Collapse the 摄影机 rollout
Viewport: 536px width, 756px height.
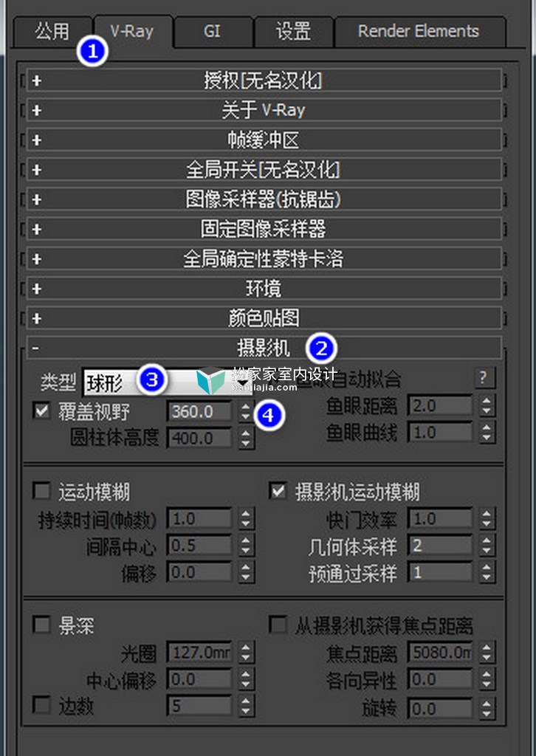264,348
